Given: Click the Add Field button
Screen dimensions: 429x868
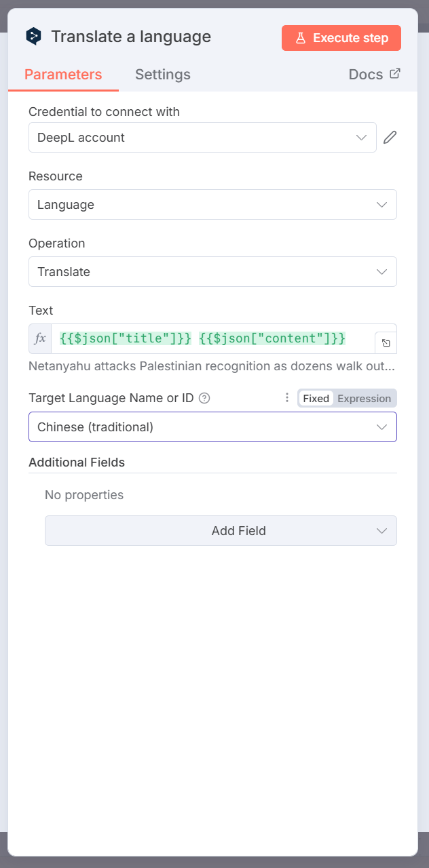Looking at the screenshot, I should click(221, 531).
